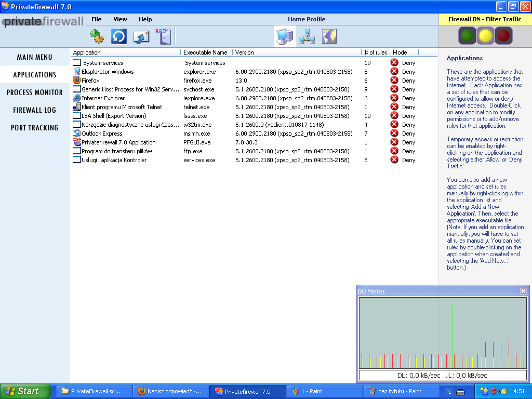Click the DU Meter red arrows tray icon
This screenshot has width=532, height=399.
(494, 391)
